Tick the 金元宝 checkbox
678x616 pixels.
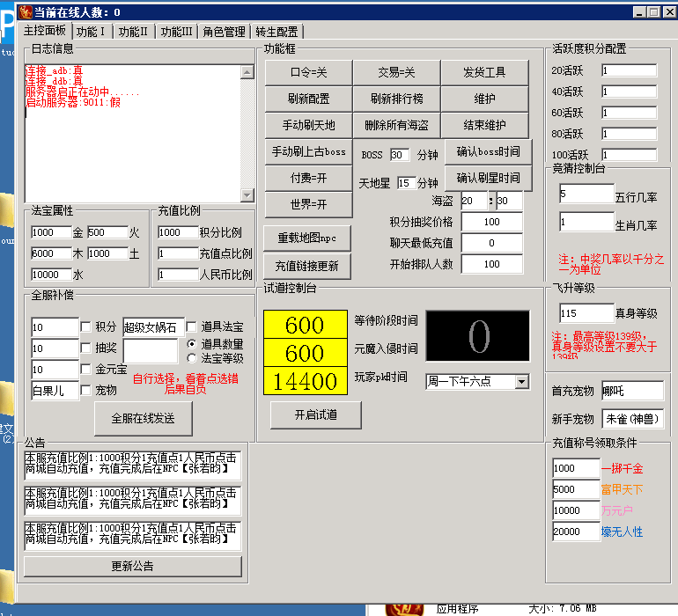coord(86,370)
